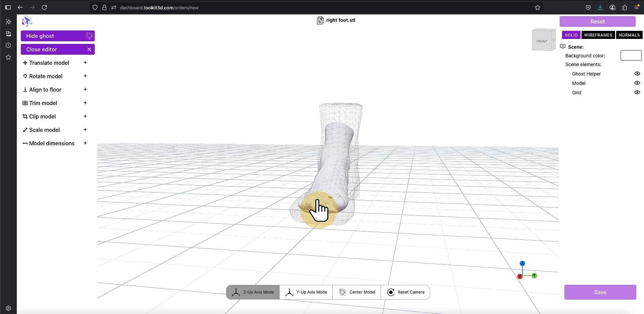Click the Rotate model circular arrow icon
The width and height of the screenshot is (644, 314).
click(x=25, y=76)
